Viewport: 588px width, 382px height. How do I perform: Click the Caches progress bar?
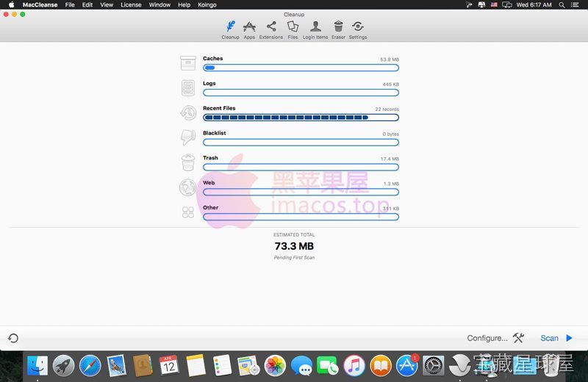[x=301, y=68]
